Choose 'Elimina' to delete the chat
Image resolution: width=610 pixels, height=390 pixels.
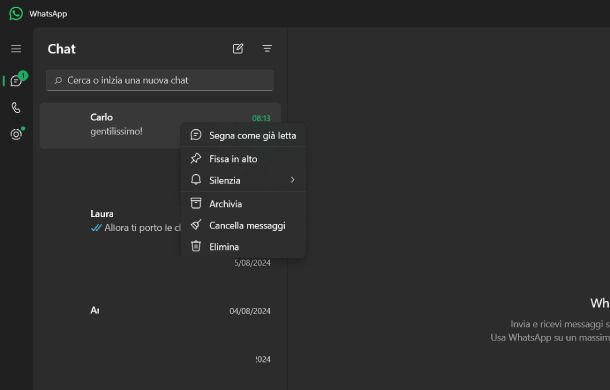[243, 247]
